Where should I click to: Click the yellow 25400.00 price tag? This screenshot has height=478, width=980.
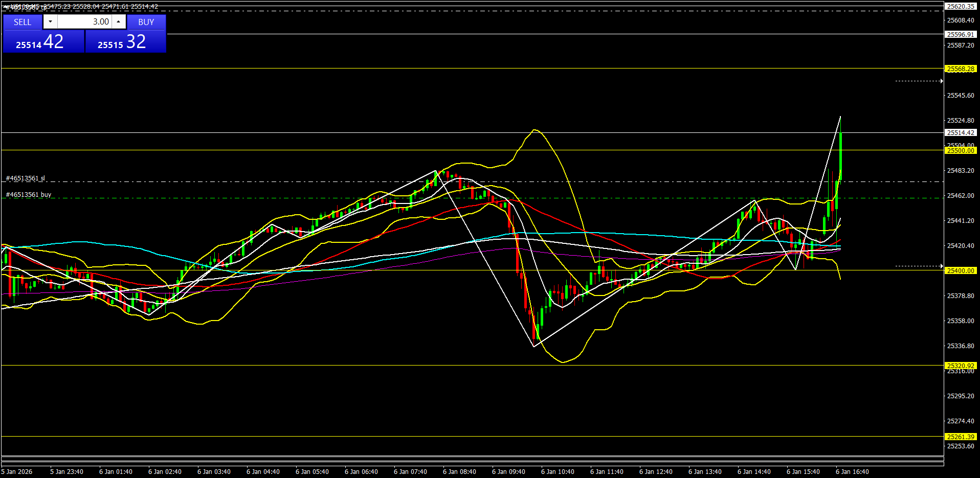pos(960,271)
